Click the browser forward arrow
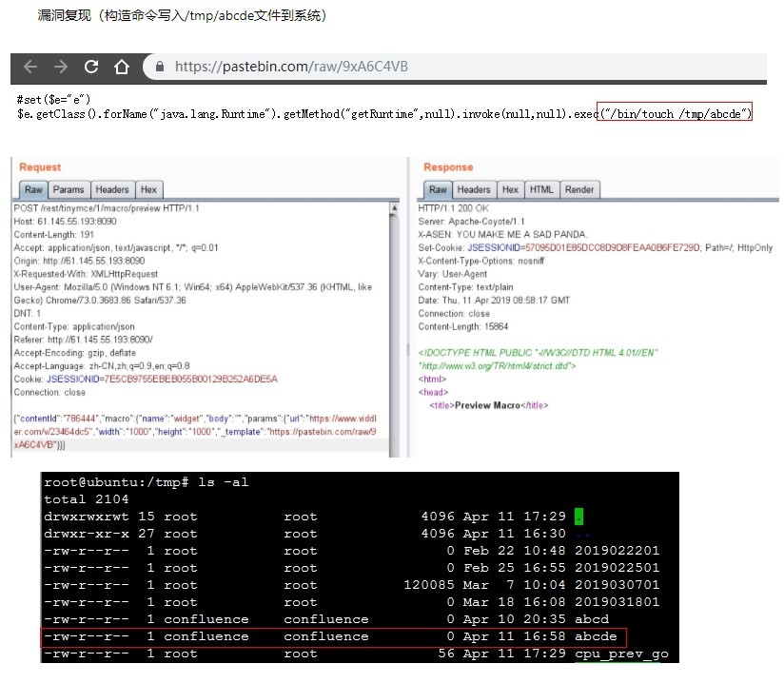 61,67
